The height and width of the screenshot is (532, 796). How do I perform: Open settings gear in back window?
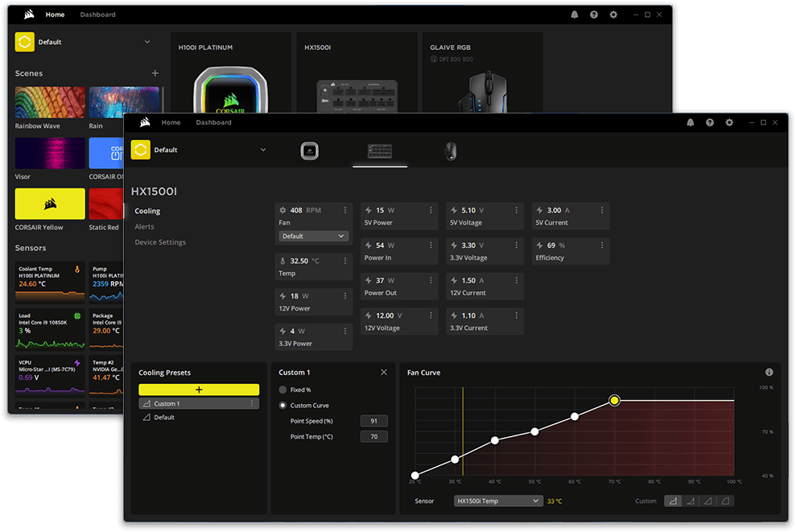pos(613,14)
